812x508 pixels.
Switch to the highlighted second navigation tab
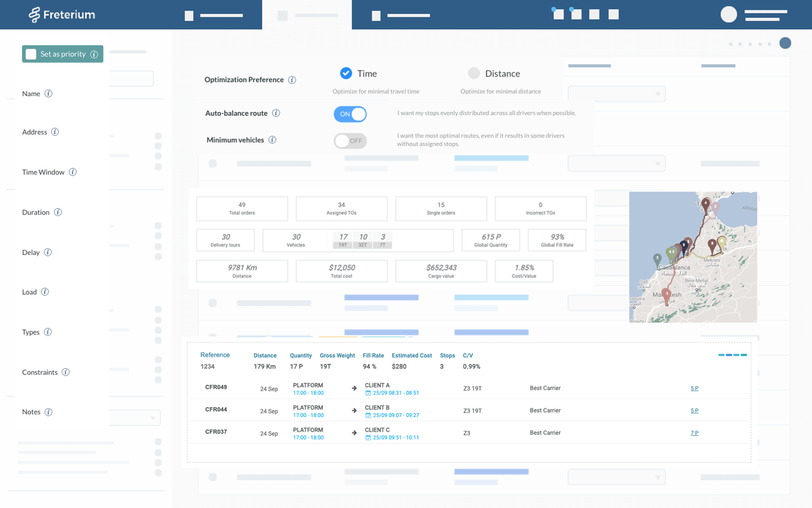coord(307,16)
